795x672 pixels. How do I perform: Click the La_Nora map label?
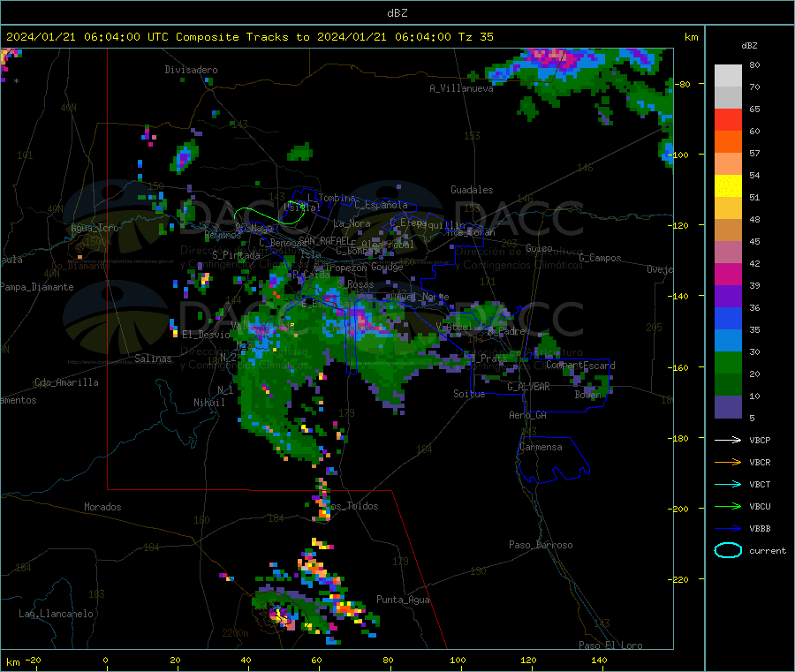click(352, 223)
